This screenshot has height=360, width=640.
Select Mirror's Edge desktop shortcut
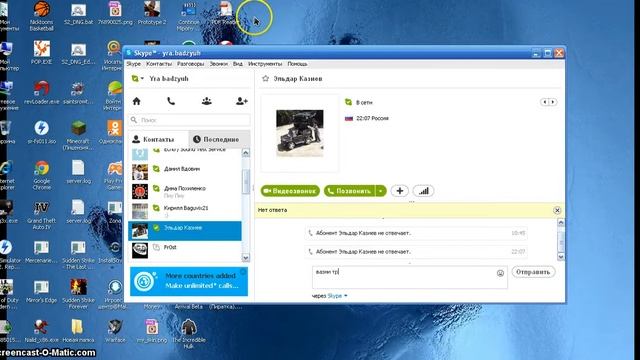click(42, 291)
